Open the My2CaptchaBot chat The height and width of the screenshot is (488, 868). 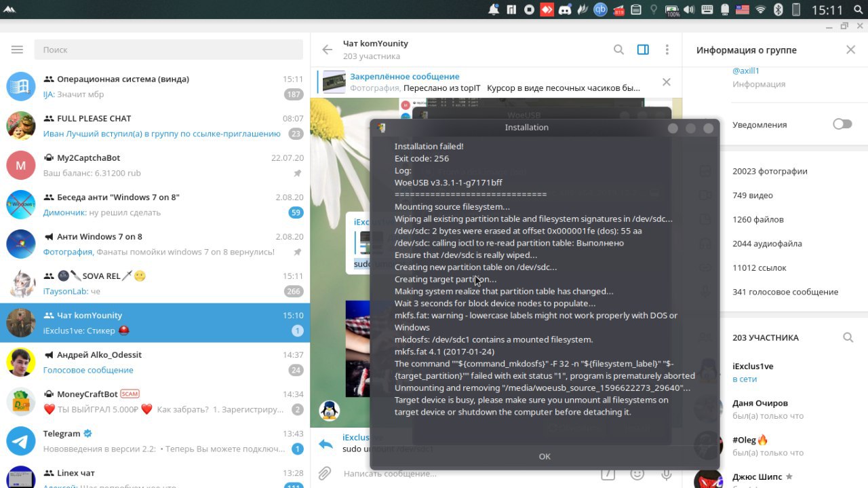(x=155, y=166)
